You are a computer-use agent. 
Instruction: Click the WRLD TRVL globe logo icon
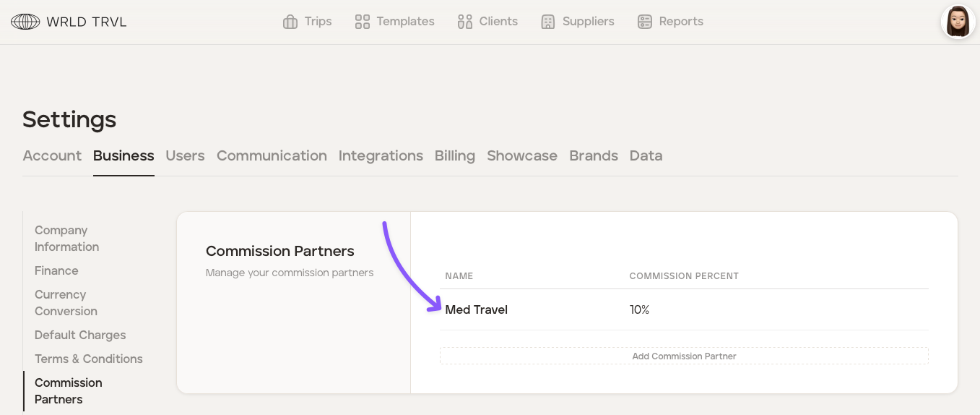pos(25,22)
